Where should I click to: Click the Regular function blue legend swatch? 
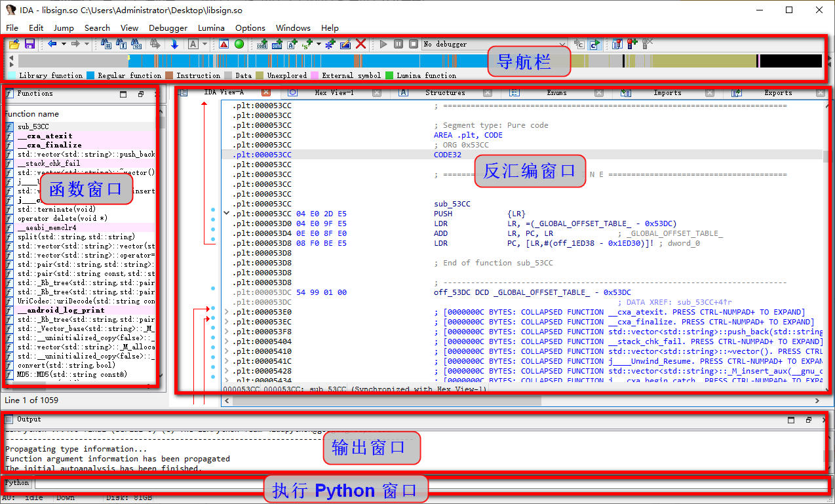[x=90, y=75]
